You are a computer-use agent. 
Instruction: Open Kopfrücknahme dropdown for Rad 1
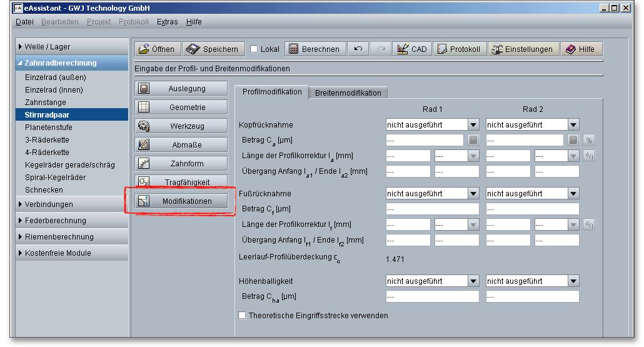(473, 125)
